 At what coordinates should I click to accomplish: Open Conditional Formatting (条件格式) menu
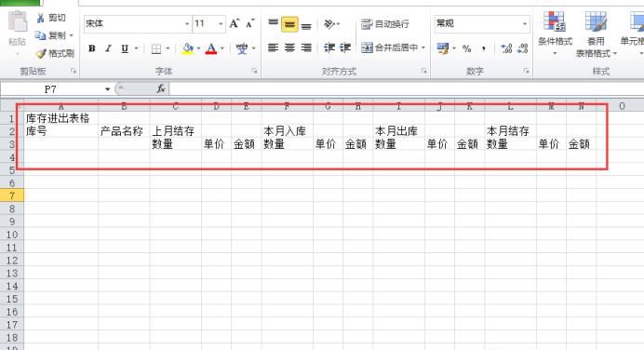coord(555,33)
